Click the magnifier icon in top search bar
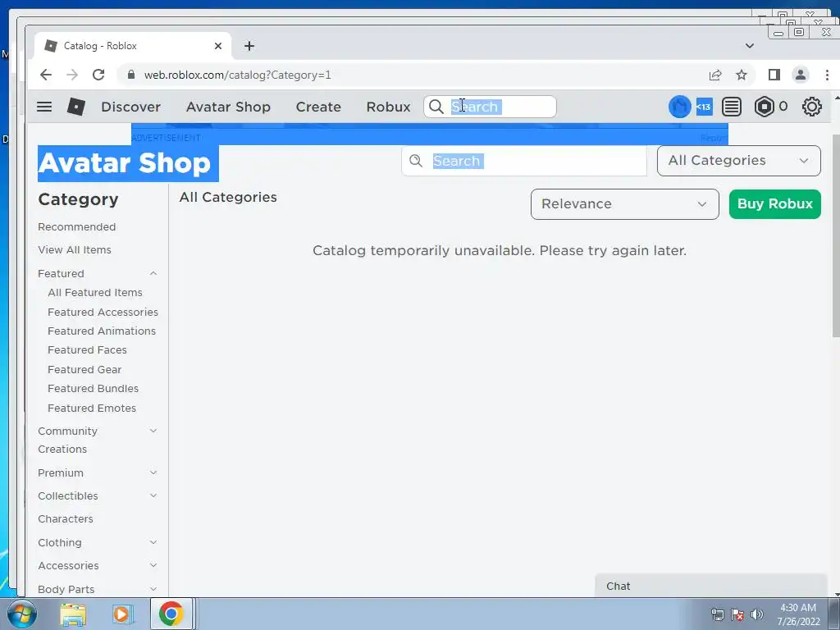Viewport: 840px width, 630px height. pos(436,107)
